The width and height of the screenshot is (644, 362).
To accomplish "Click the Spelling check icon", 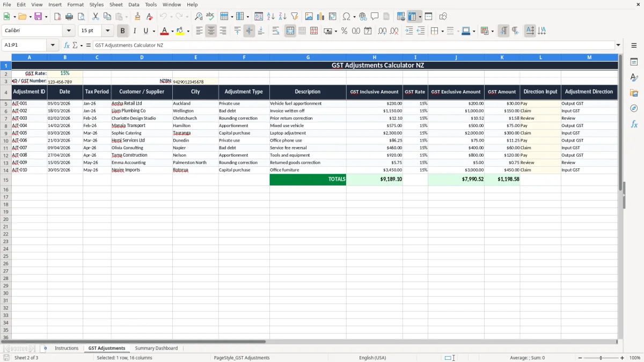I will point(210,17).
